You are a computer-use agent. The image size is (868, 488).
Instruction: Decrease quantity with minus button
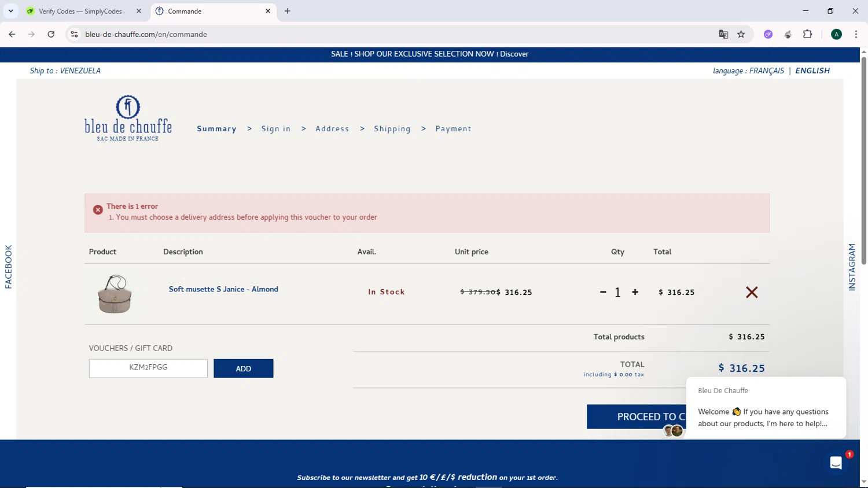click(x=603, y=292)
